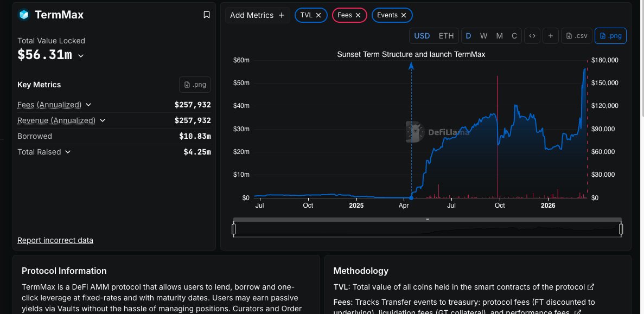Download chart image as .png
The height and width of the screenshot is (314, 644).
click(610, 36)
